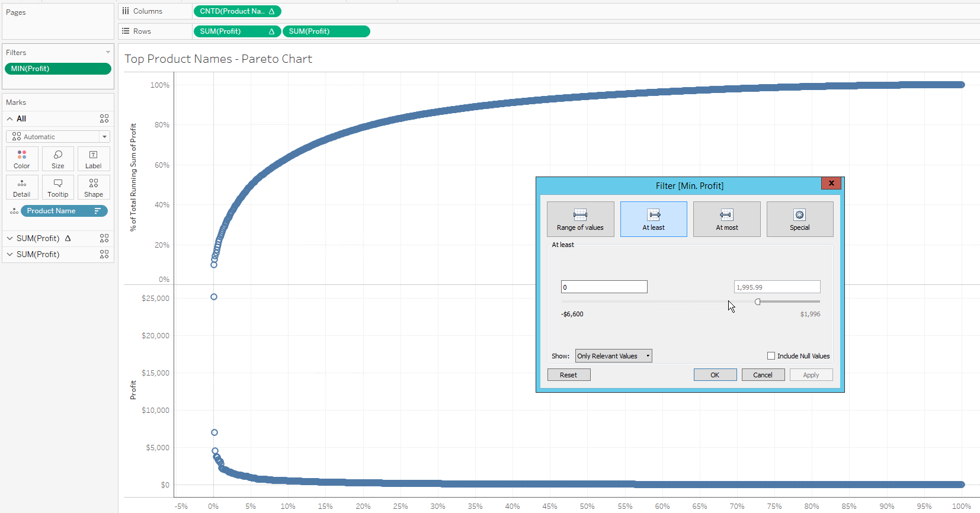Expand the last SUM(Profit) marks section
This screenshot has height=513, width=980.
click(10, 254)
